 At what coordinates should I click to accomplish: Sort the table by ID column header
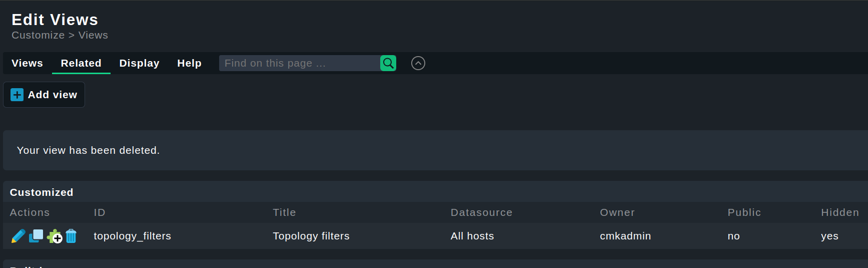100,212
